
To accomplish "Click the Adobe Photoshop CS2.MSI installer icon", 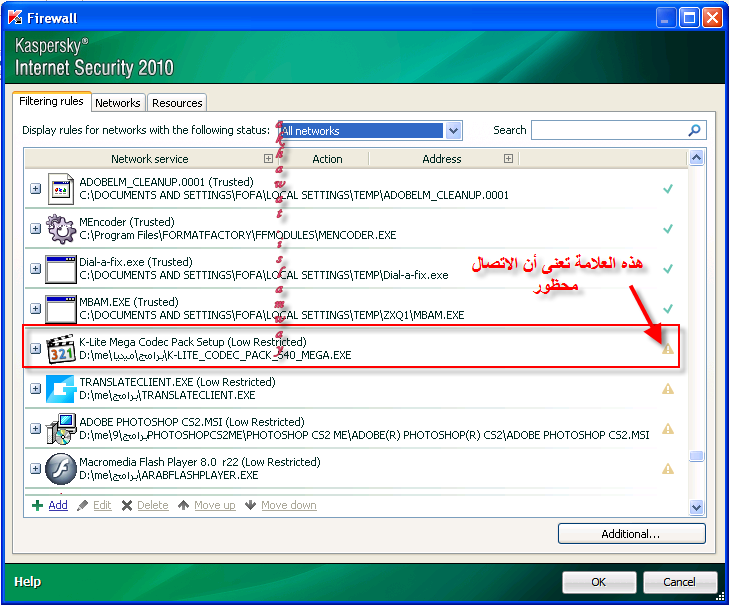I will (61, 429).
